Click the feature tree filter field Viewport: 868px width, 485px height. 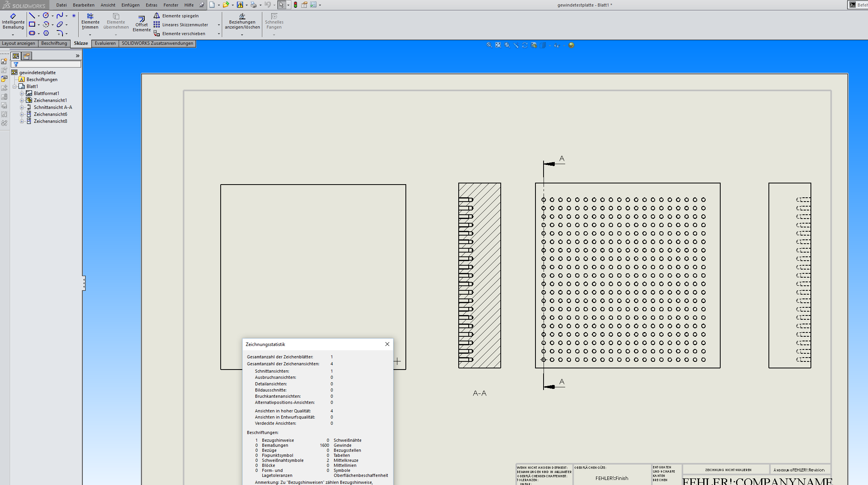(x=46, y=64)
